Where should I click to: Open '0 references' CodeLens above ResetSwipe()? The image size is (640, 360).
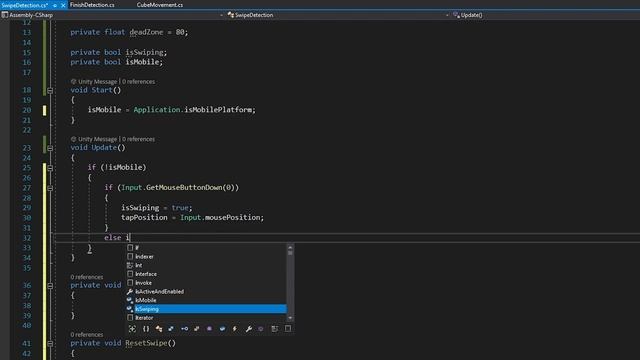click(x=87, y=335)
